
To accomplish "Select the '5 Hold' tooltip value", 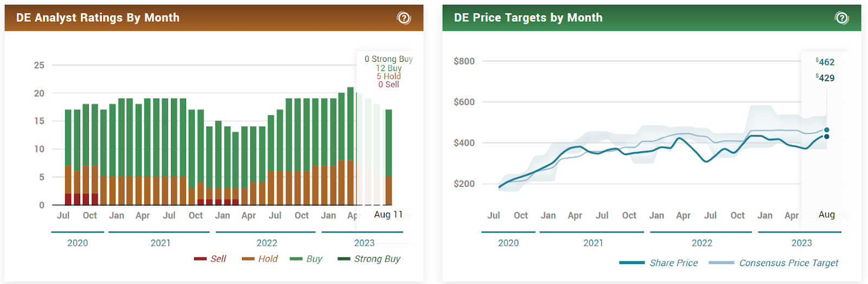I will (x=389, y=76).
